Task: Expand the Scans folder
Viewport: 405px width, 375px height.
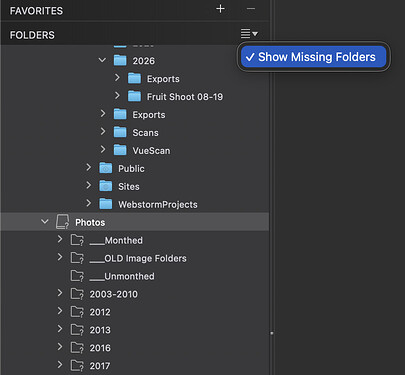Action: 103,132
